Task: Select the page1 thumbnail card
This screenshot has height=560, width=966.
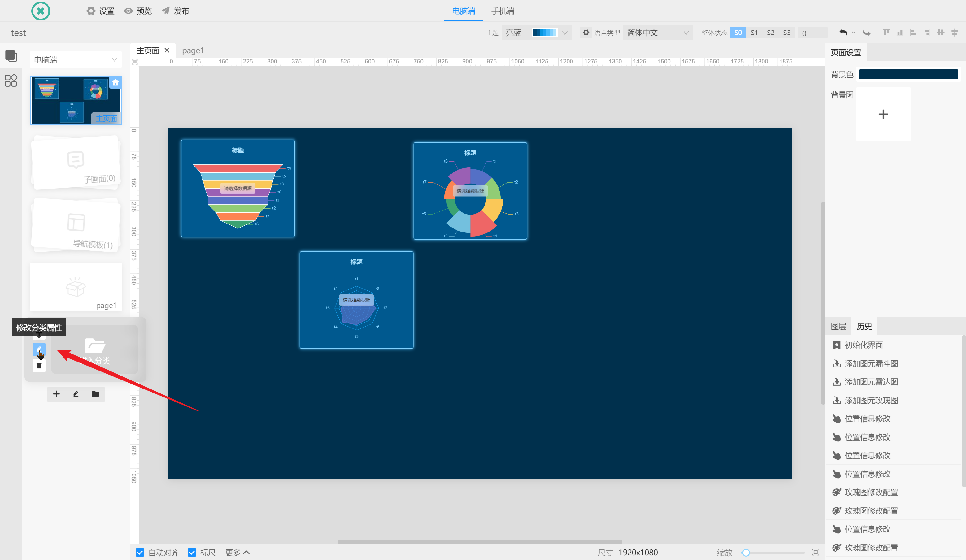Action: 76,287
